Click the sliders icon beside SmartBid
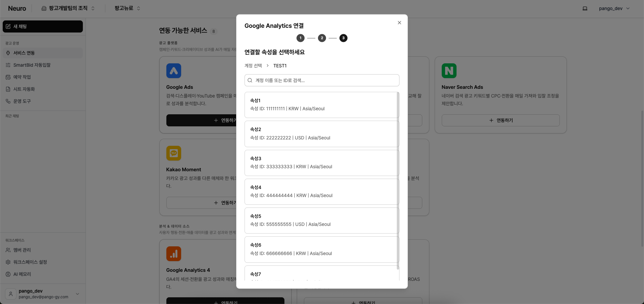The height and width of the screenshot is (304, 644). pos(8,65)
